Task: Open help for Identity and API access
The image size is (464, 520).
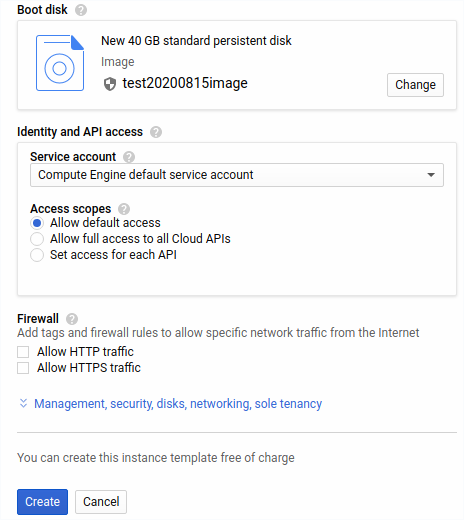Action: click(156, 132)
